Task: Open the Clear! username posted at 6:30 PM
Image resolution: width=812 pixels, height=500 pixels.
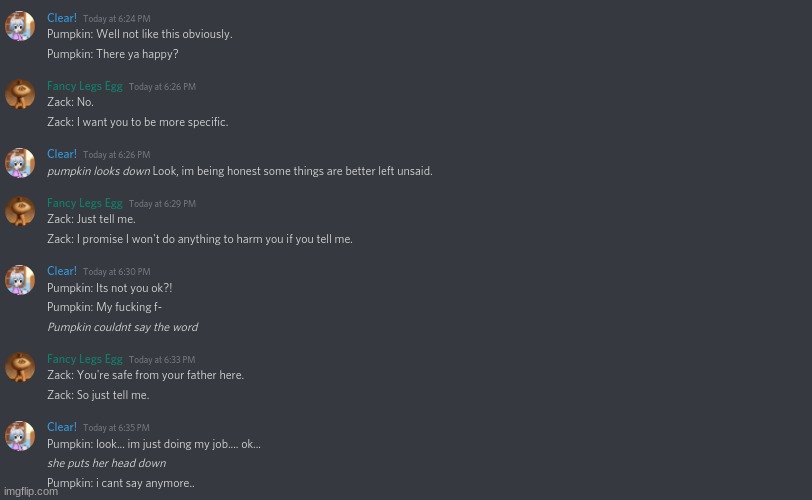Action: pos(62,271)
